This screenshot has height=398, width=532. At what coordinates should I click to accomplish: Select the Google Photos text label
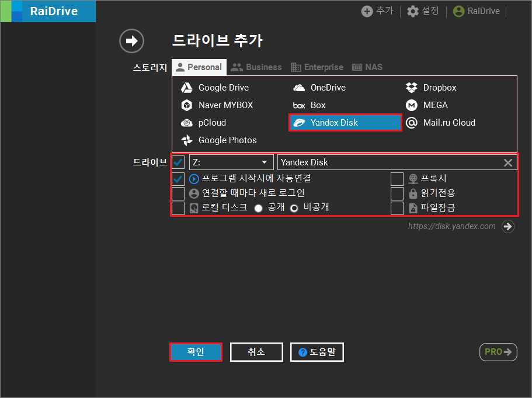[227, 140]
